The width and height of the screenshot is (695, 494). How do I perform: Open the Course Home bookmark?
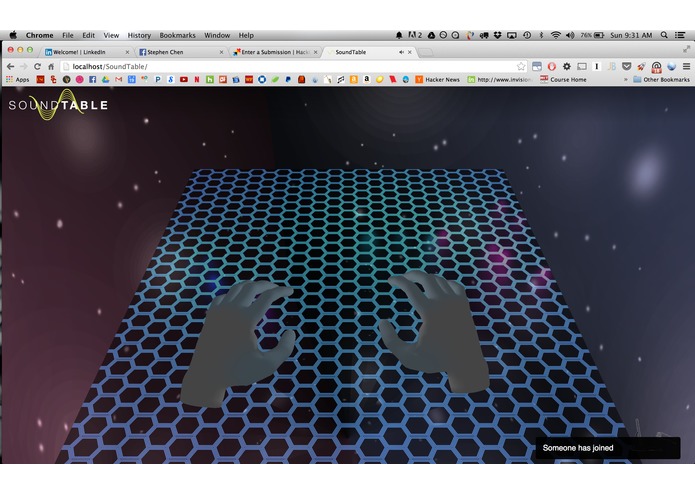(x=563, y=79)
